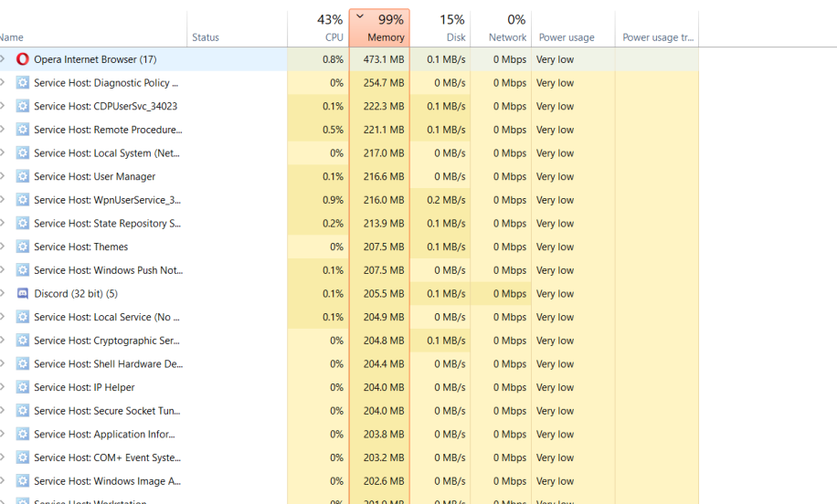Click the 213.9 MB memory value

pyautogui.click(x=384, y=223)
